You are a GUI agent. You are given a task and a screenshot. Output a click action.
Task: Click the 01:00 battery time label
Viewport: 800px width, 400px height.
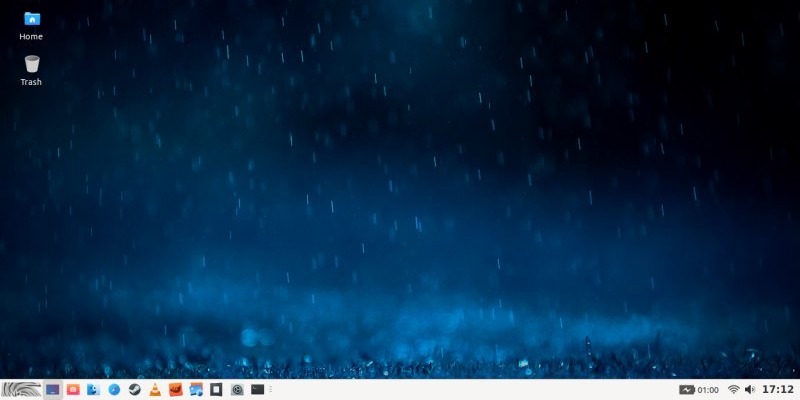click(708, 389)
